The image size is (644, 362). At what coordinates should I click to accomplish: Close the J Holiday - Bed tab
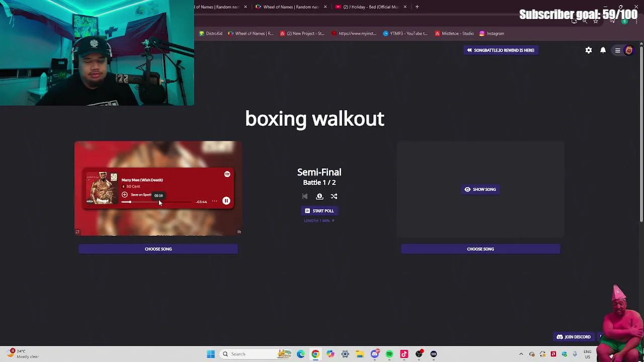tap(405, 7)
